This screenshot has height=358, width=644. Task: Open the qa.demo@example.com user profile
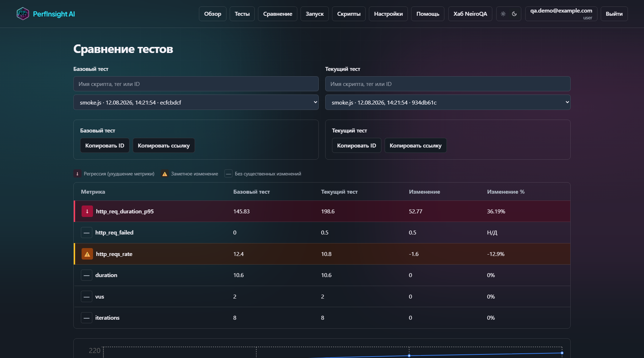click(x=561, y=14)
